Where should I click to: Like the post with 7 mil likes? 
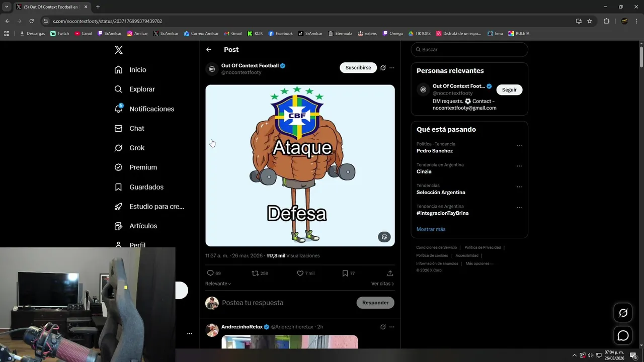click(x=300, y=274)
